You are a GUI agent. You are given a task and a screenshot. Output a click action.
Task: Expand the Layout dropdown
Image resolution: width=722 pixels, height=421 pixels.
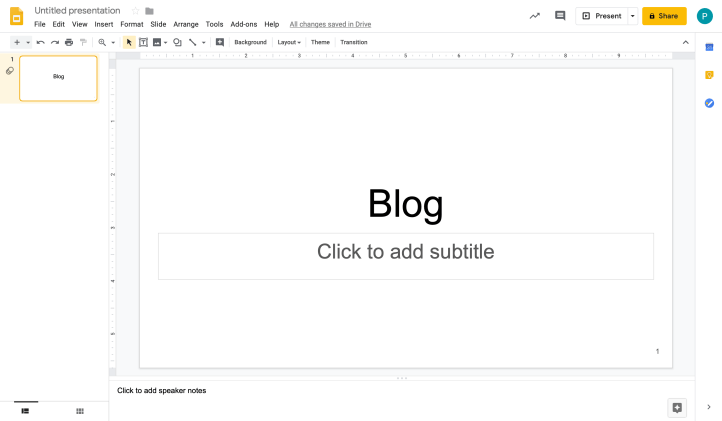[x=289, y=42]
